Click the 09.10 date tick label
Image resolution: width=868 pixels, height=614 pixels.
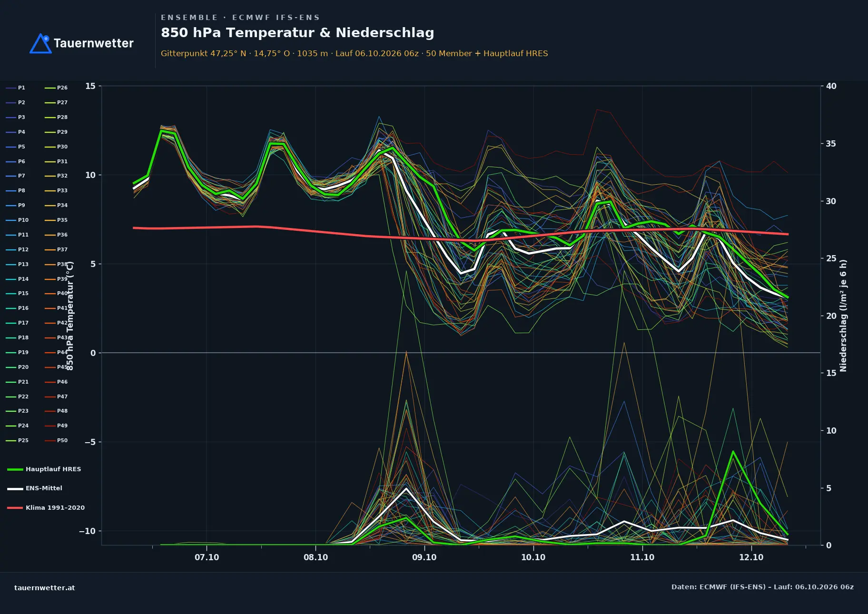click(x=424, y=557)
